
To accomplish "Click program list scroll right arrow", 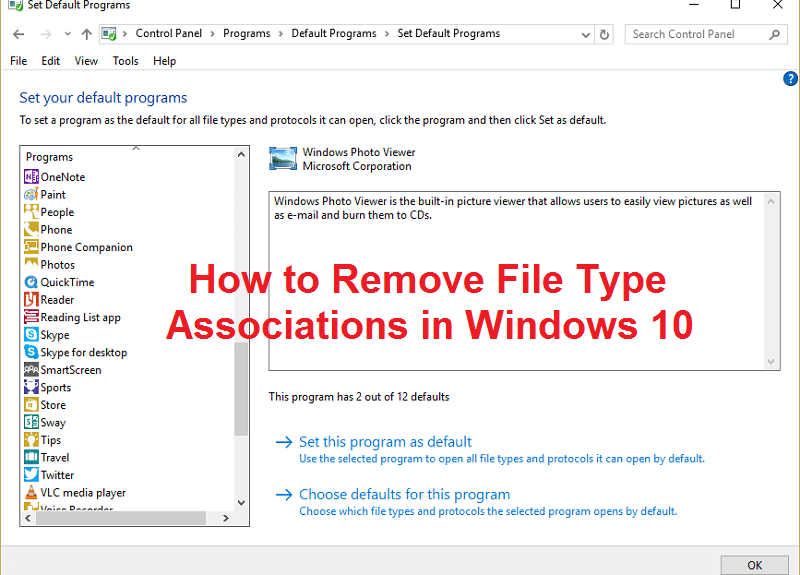I will pos(226,518).
